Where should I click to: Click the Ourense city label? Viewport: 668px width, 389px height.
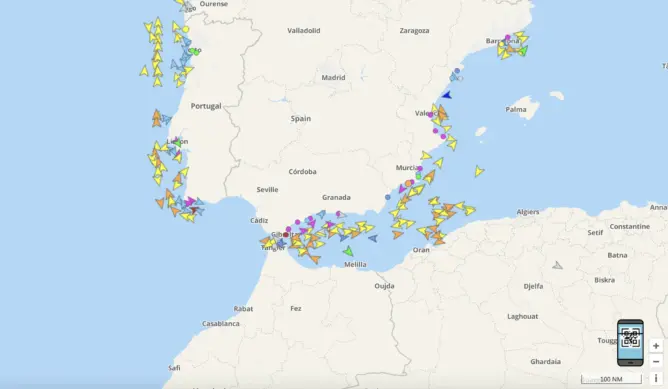point(213,4)
